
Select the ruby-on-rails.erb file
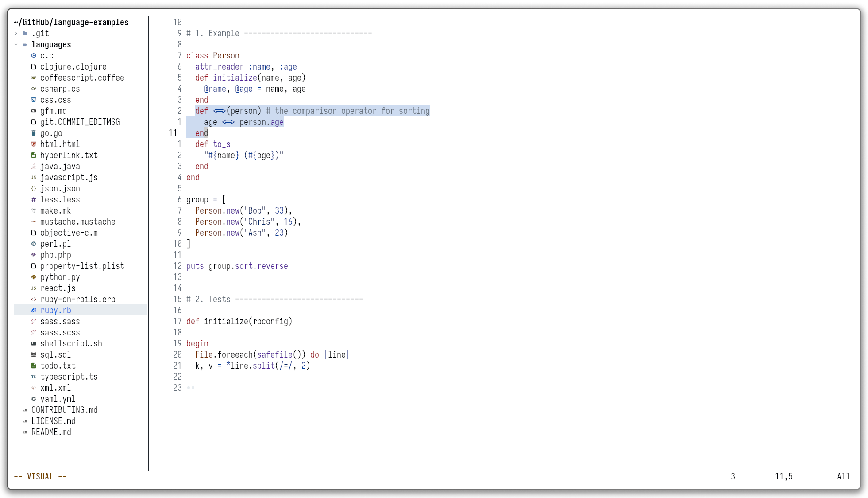pyautogui.click(x=77, y=299)
